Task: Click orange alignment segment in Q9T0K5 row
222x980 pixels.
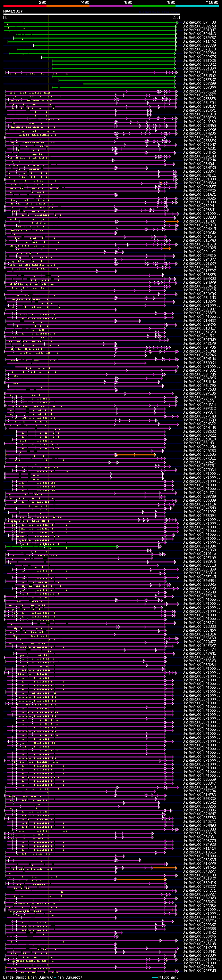Action: (x=165, y=868)
